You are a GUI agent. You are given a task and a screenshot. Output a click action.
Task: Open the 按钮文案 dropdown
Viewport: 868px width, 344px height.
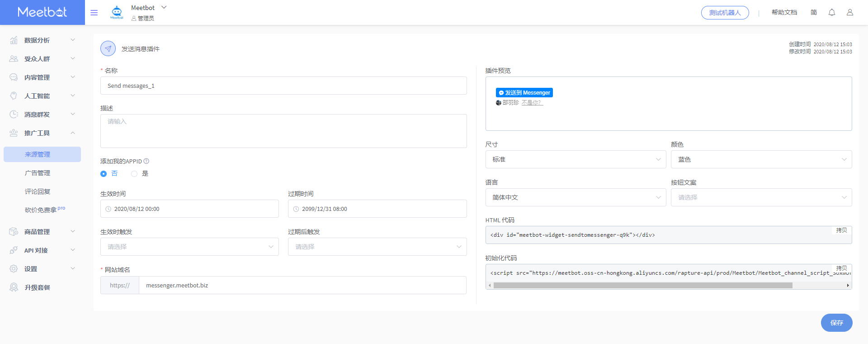(761, 197)
